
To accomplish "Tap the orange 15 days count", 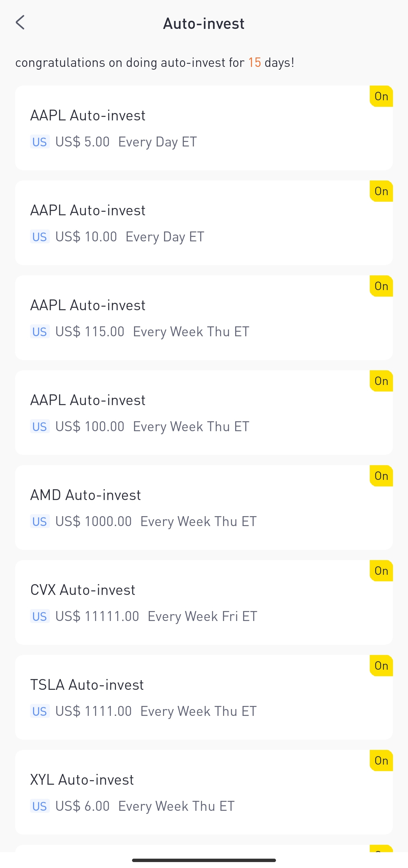I will (254, 62).
